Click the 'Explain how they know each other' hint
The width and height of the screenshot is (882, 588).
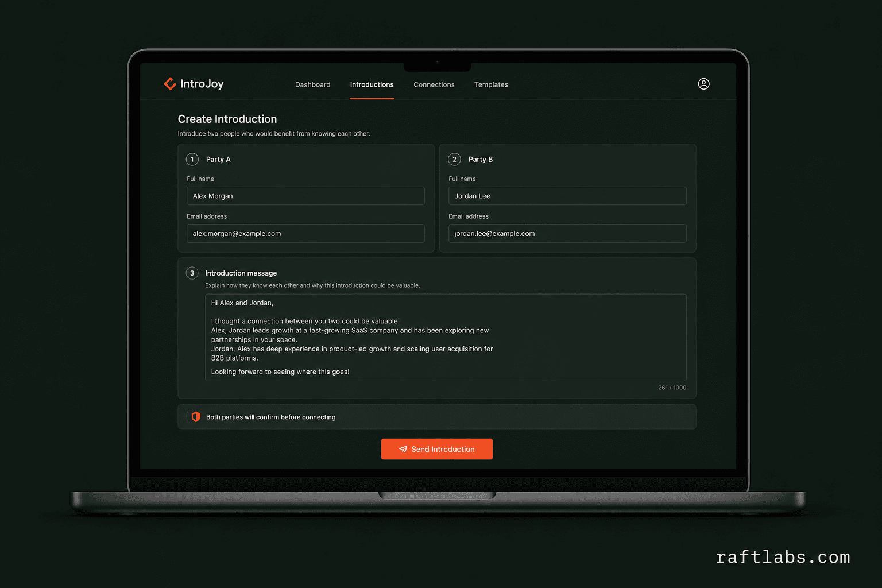pyautogui.click(x=312, y=285)
